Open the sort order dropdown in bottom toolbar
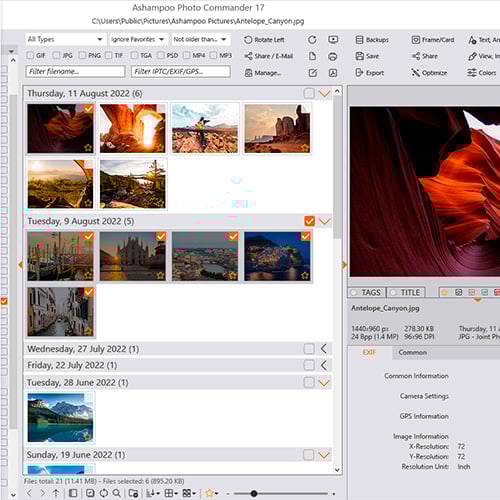This screenshot has width=500, height=500. (x=153, y=493)
